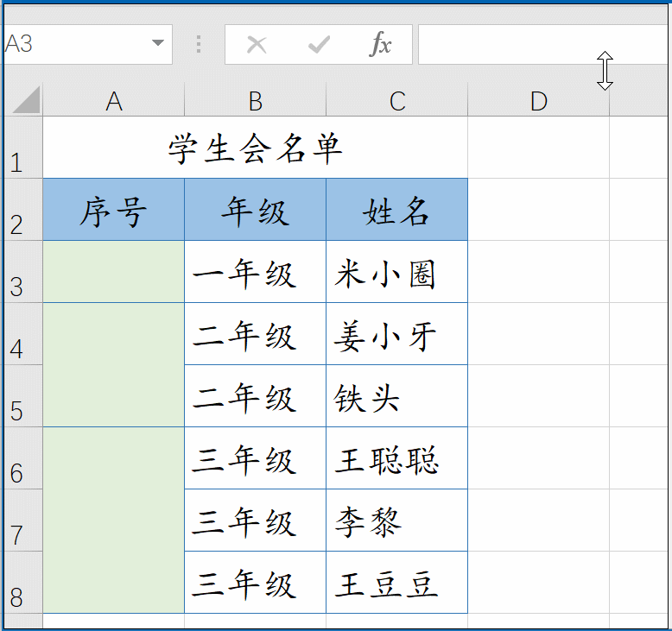Select the 姜小牙 cell

[396, 334]
